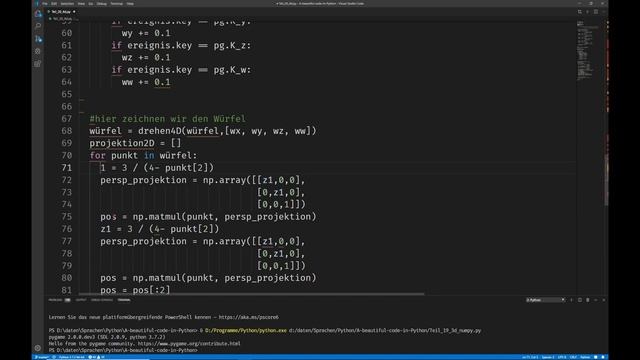Switch to the Output panel tab
Viewport: 640px width, 360px height.
pos(81,300)
